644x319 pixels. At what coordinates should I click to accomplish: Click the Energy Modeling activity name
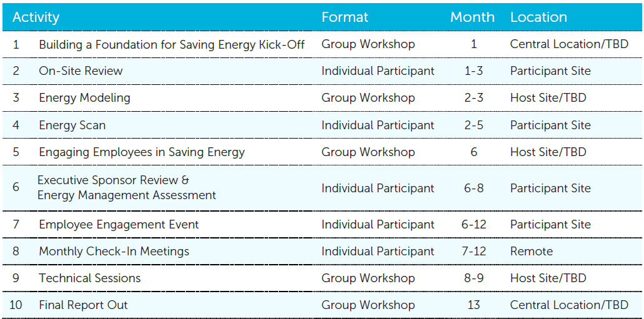[84, 98]
